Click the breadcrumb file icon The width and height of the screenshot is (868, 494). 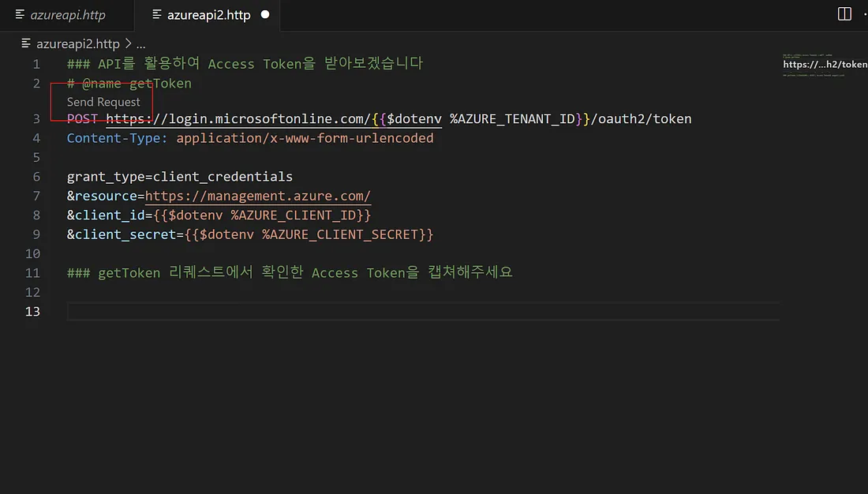tap(26, 43)
